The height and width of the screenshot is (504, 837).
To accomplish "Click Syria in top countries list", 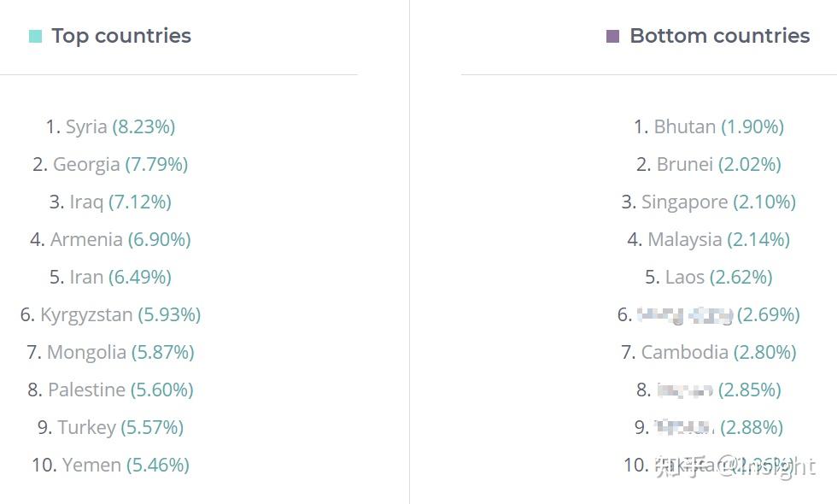I will (86, 126).
